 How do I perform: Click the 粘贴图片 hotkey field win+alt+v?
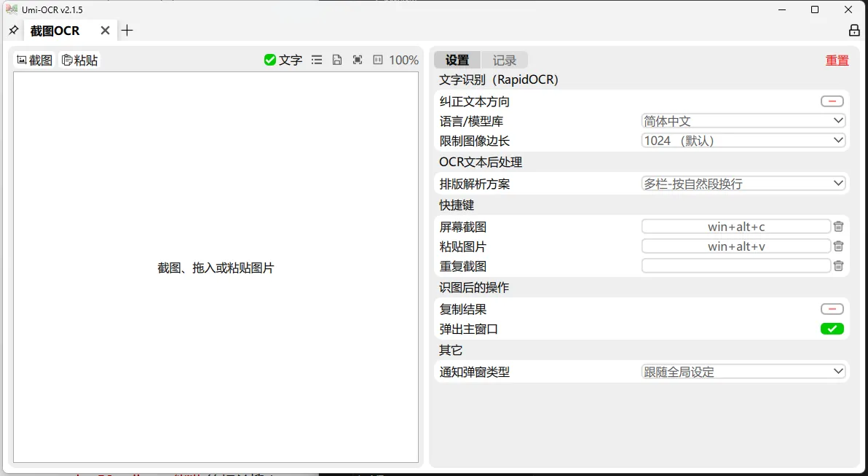pos(736,246)
